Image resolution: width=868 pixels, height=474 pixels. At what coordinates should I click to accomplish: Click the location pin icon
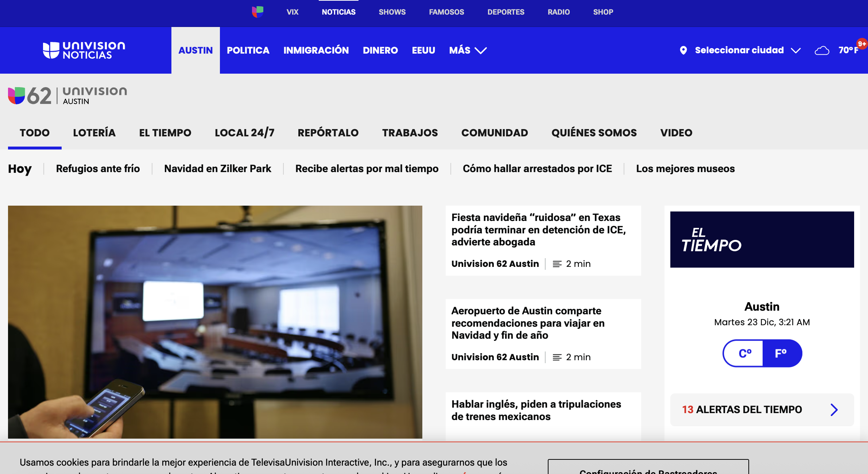[x=683, y=50]
